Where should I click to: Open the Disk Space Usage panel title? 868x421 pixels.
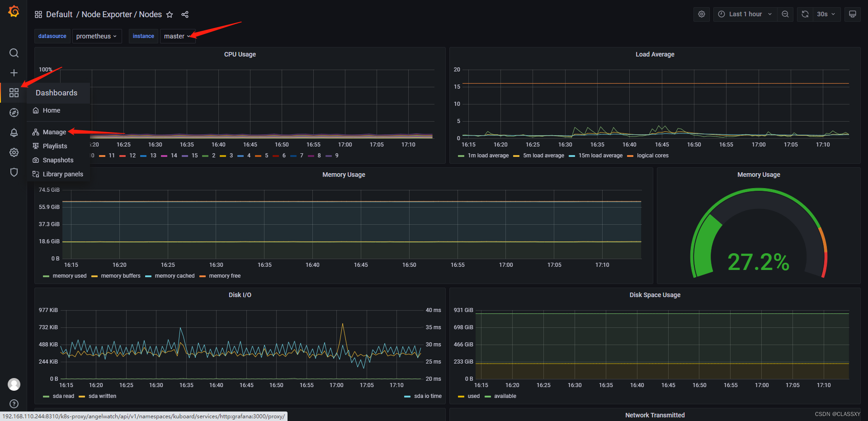coord(655,295)
